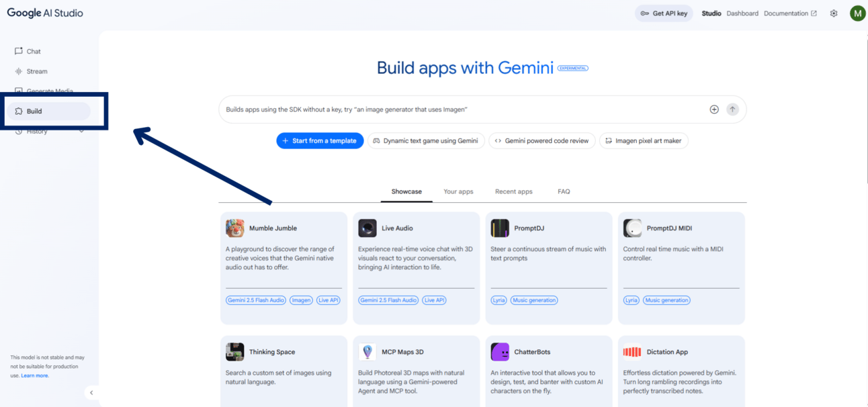Open settings gear icon
The width and height of the screenshot is (868, 407).
click(834, 13)
